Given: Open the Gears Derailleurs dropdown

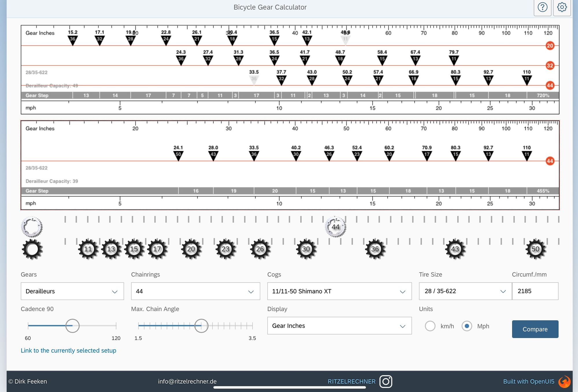Looking at the screenshot, I should [72, 291].
